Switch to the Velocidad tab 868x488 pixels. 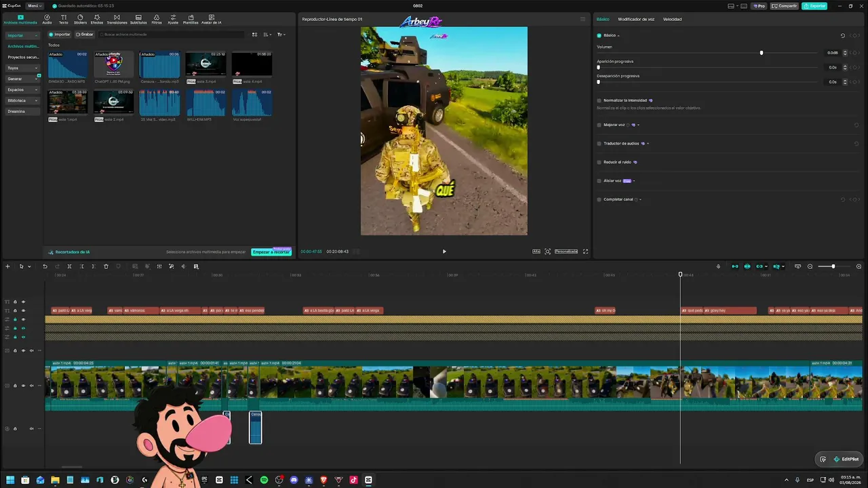(x=672, y=19)
